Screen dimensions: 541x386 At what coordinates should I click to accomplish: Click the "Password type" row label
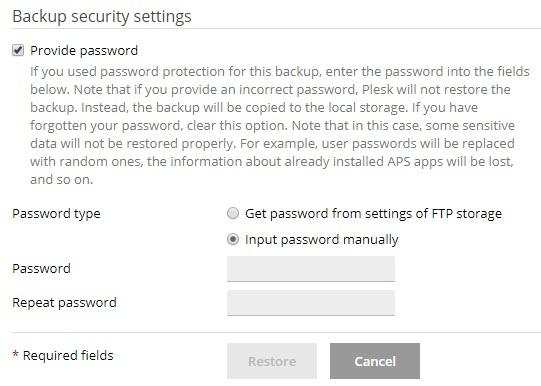pyautogui.click(x=56, y=214)
